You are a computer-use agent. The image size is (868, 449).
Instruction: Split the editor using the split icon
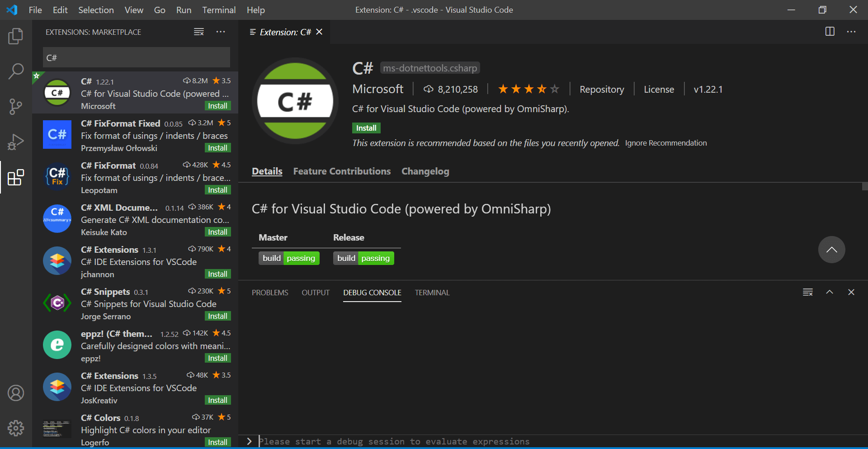pyautogui.click(x=830, y=32)
